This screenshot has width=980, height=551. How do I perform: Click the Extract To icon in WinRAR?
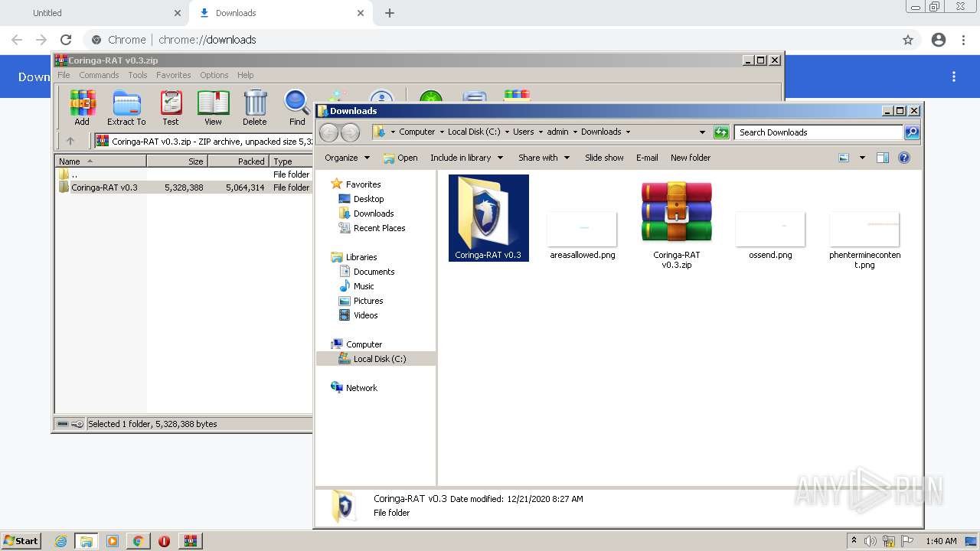pos(126,107)
